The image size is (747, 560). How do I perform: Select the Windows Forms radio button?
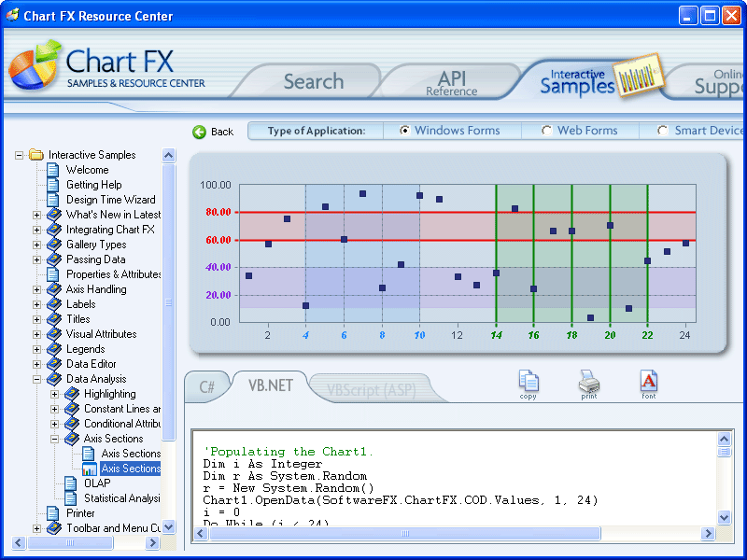click(403, 130)
